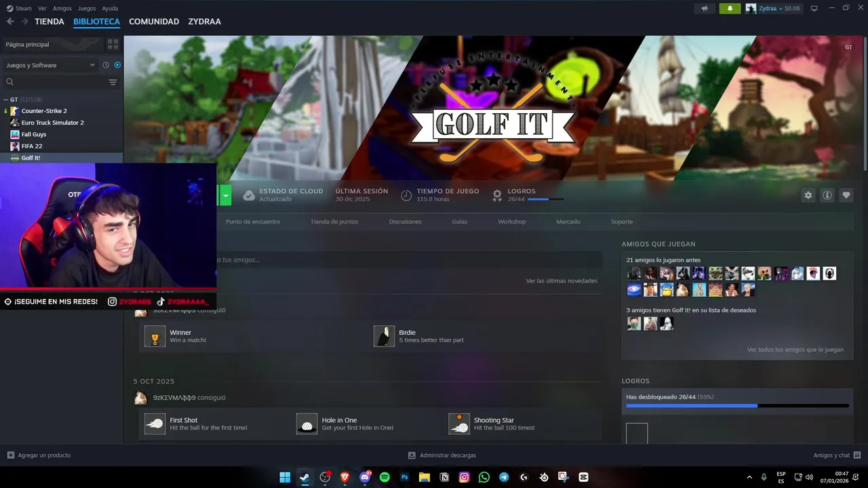Open Golf It! settings gear
This screenshot has width=868, height=488.
pos(808,195)
